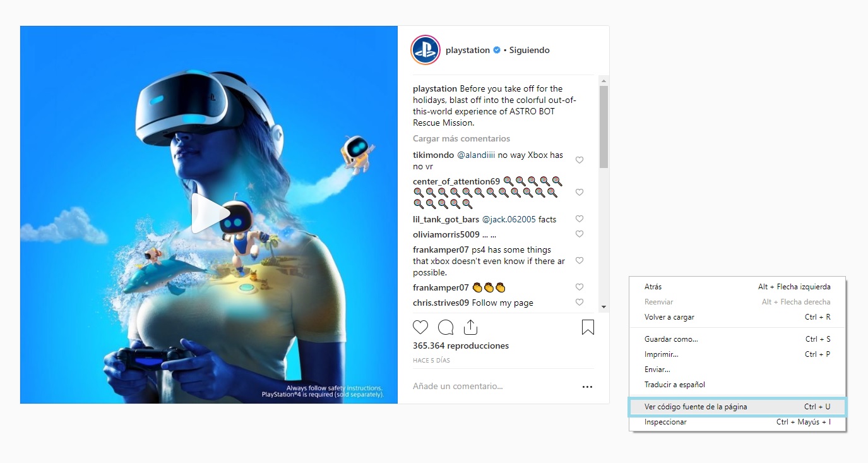Click playstation username in the caption
Viewport: 868px width, 463px height.
(435, 89)
